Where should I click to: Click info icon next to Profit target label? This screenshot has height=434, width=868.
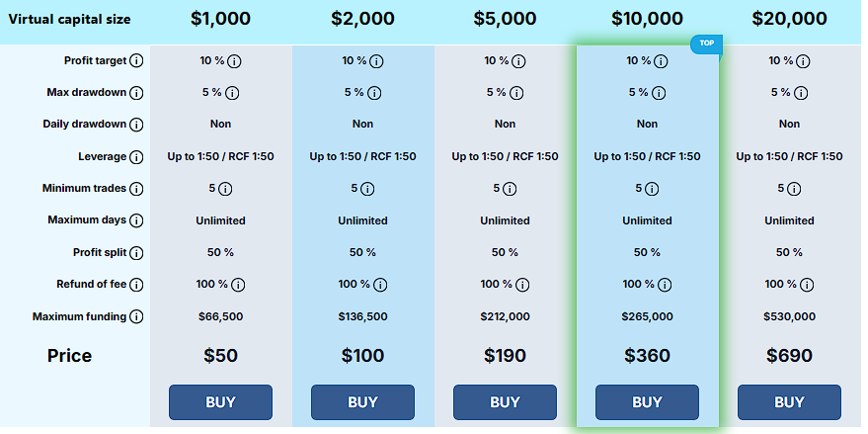tap(136, 61)
